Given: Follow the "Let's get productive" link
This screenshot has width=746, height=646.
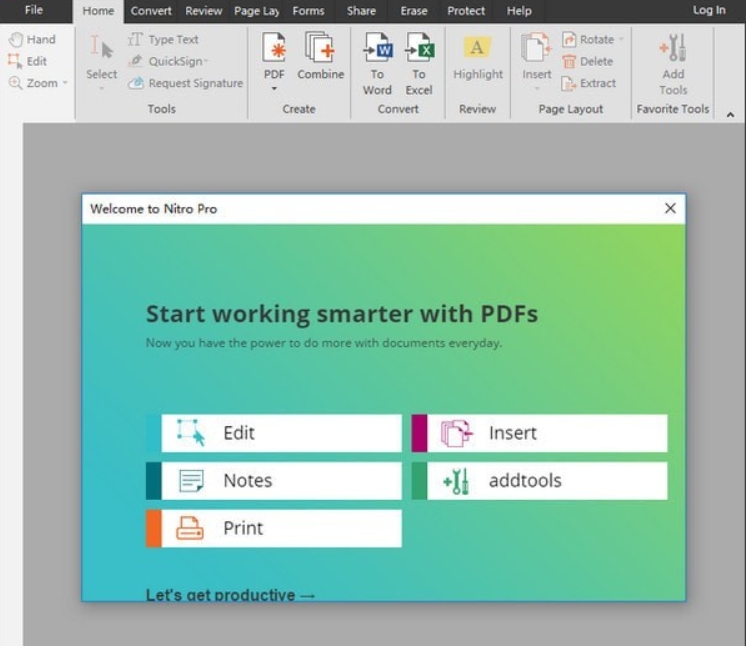Looking at the screenshot, I should tap(230, 595).
